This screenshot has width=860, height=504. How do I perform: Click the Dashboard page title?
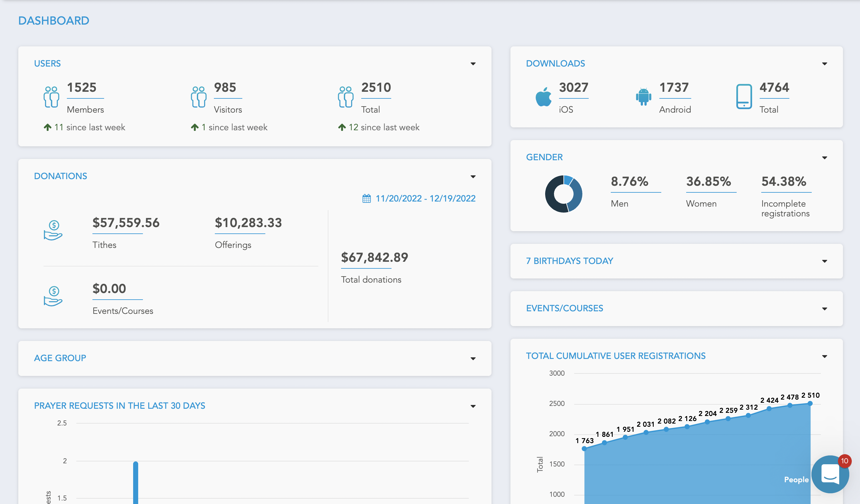(54, 21)
